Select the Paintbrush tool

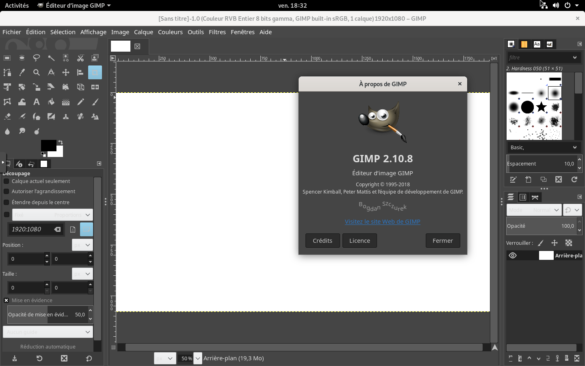(95, 102)
